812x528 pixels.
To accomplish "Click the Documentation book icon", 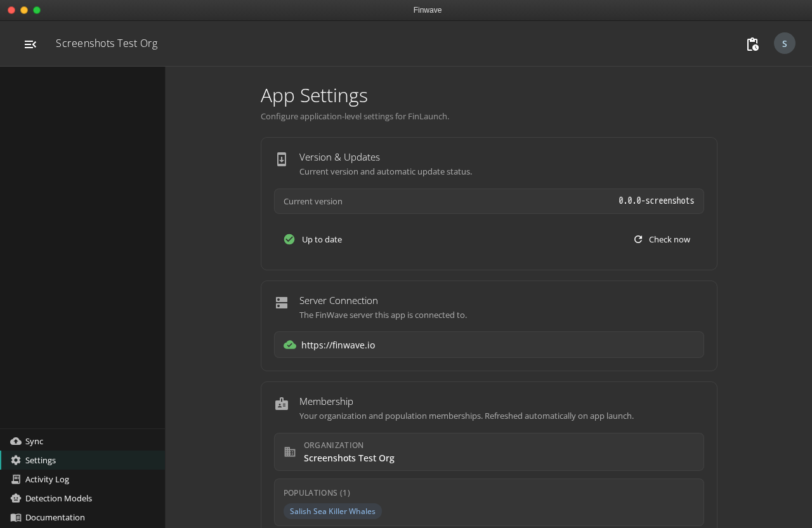I will [x=16, y=517].
